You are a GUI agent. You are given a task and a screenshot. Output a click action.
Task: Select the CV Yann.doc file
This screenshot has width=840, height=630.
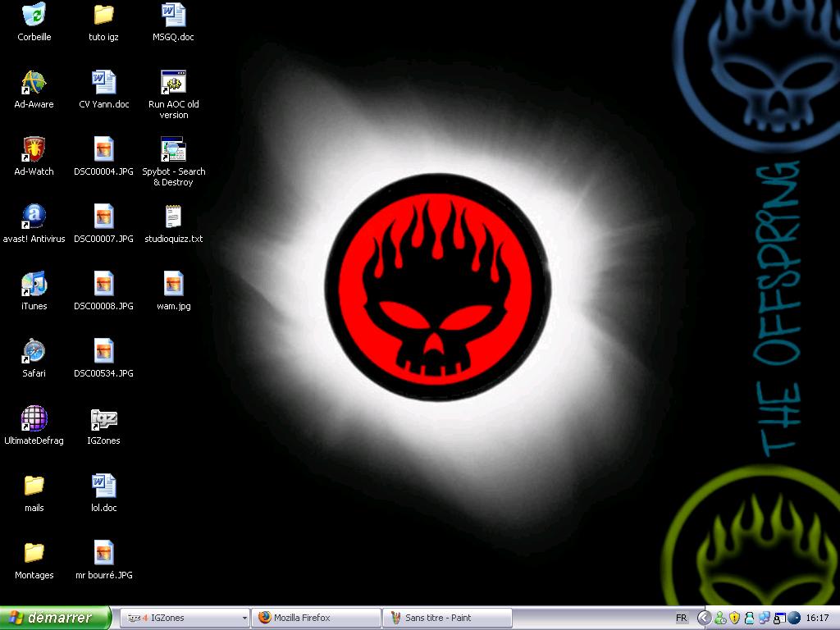click(103, 89)
